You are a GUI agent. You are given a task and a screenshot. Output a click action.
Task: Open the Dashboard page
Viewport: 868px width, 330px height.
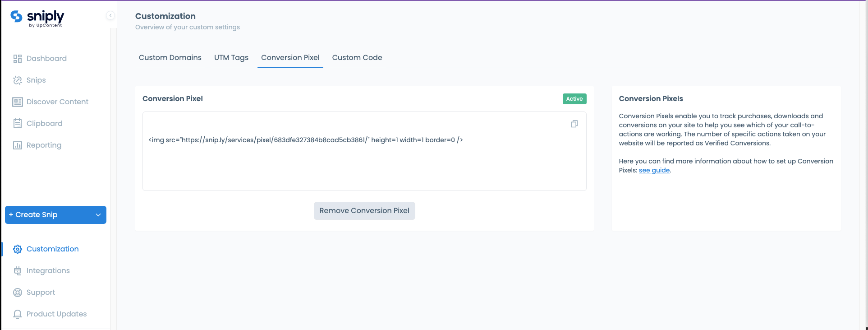coord(46,58)
